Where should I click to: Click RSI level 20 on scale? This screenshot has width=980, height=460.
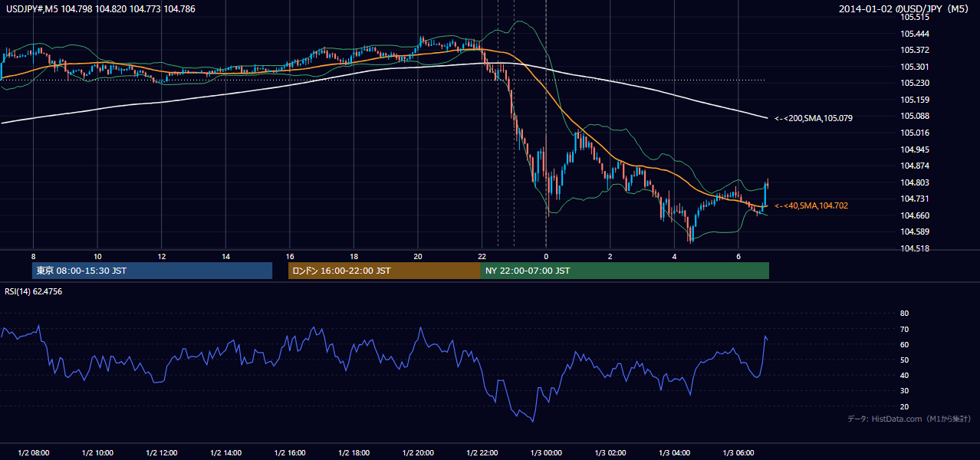click(904, 406)
